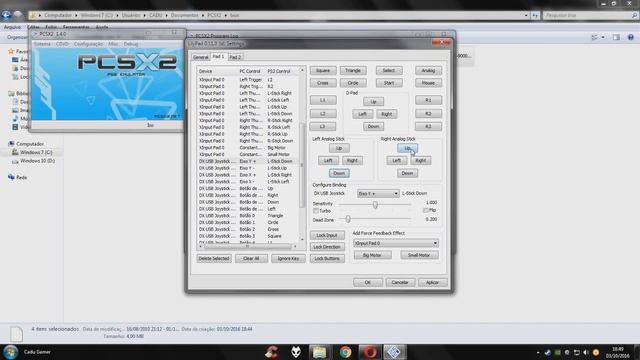The width and height of the screenshot is (640, 360).
Task: Click the Lock Buttons button
Action: [x=327, y=258]
